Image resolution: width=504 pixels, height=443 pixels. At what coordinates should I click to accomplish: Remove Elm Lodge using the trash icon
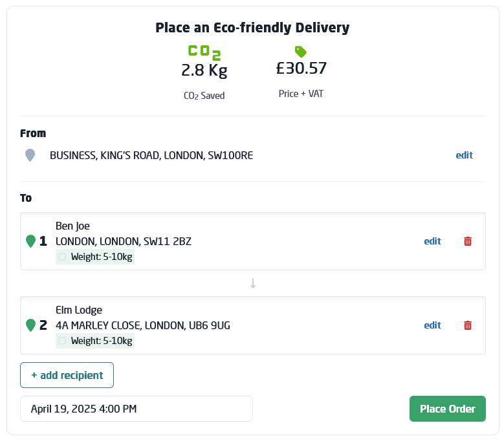468,325
